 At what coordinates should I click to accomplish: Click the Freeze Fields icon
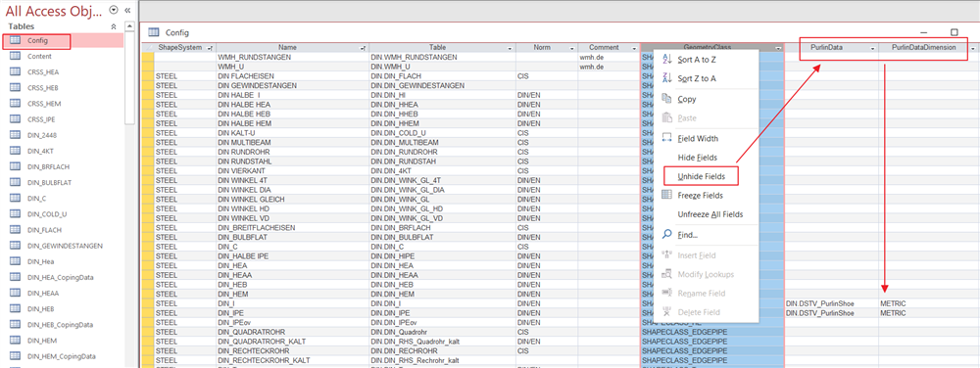(x=666, y=195)
